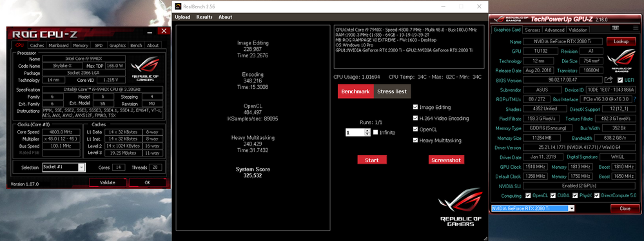Switch to the Memory tab in CPU-Z
Image resolution: width=644 pixels, height=241 pixels.
tap(81, 46)
